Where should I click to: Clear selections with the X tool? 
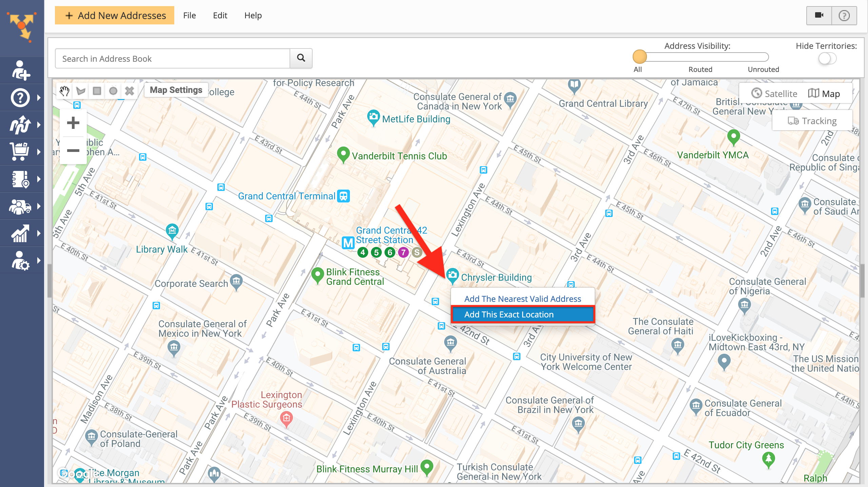coord(130,91)
